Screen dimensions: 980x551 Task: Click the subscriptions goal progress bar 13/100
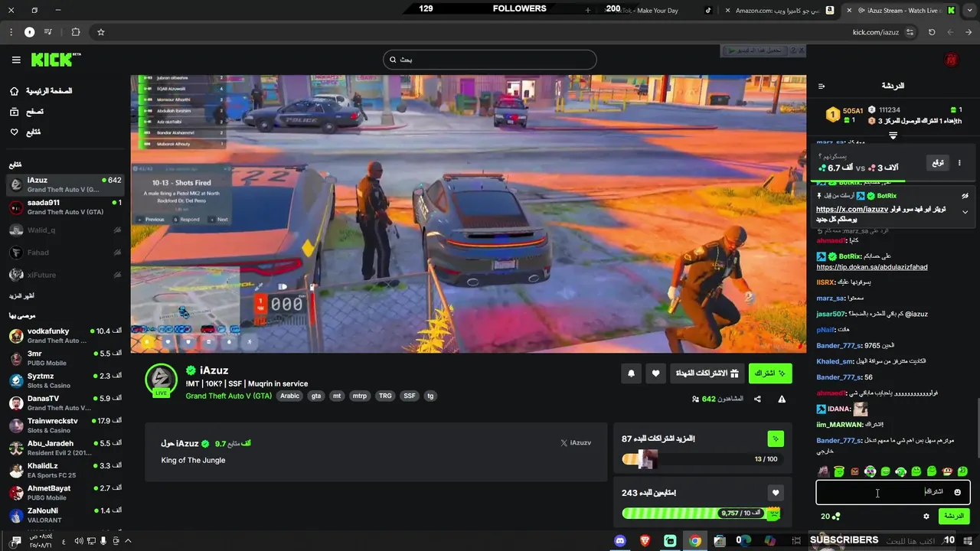pyautogui.click(x=703, y=459)
